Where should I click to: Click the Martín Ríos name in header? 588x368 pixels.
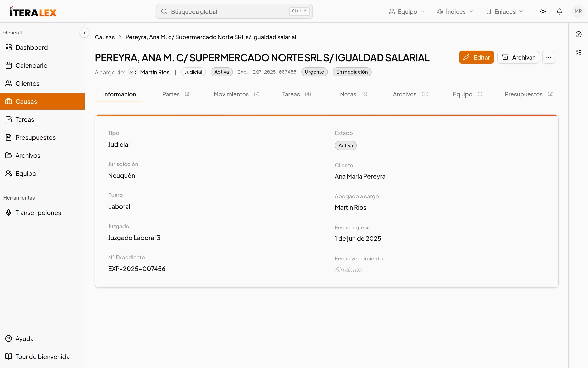(x=155, y=72)
